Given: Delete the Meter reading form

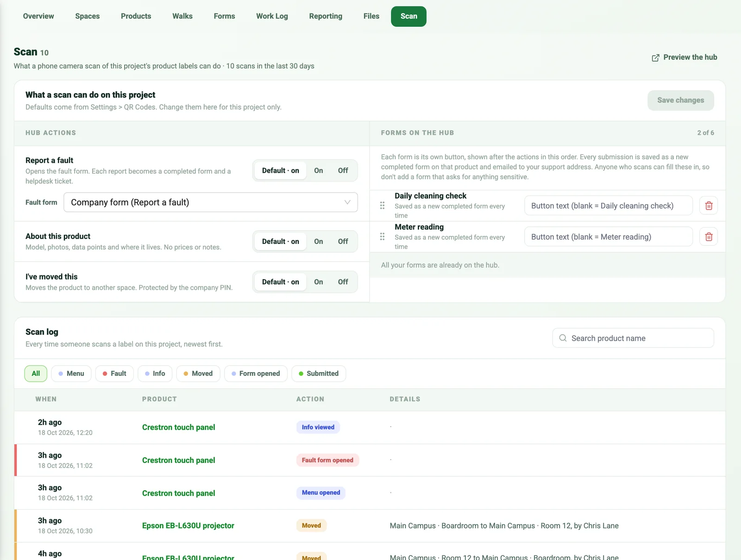Looking at the screenshot, I should click(x=709, y=237).
